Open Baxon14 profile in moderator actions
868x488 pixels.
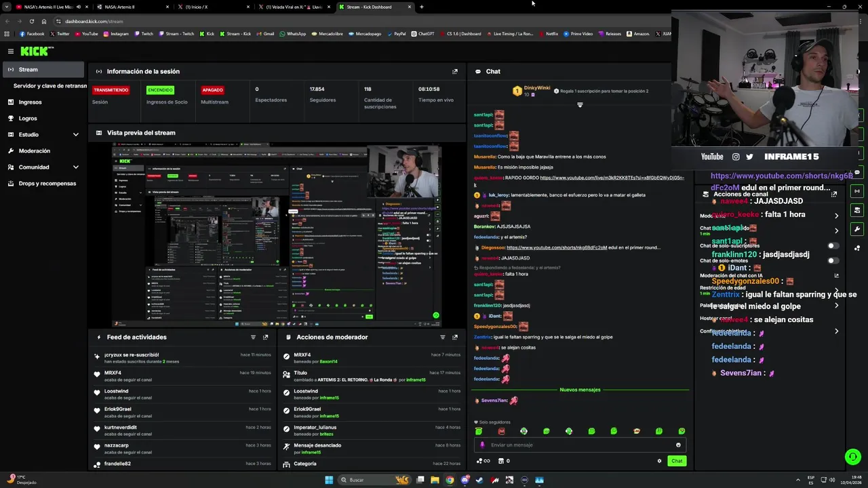tap(328, 361)
